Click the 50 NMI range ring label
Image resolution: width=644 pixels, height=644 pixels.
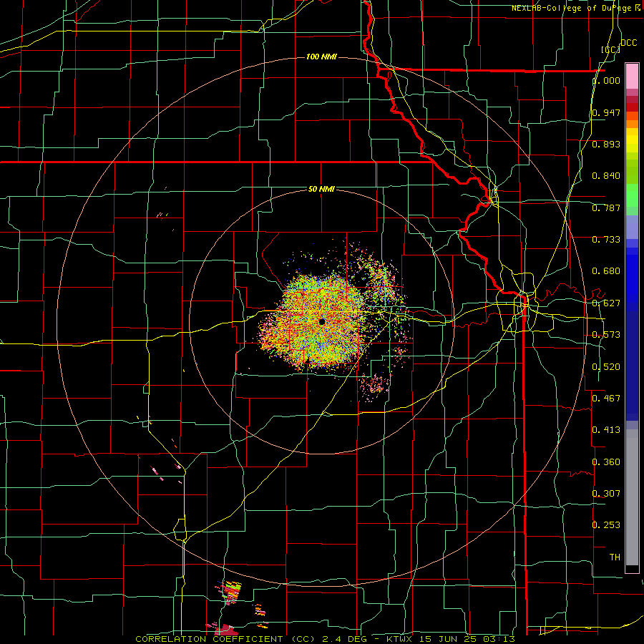pos(321,189)
